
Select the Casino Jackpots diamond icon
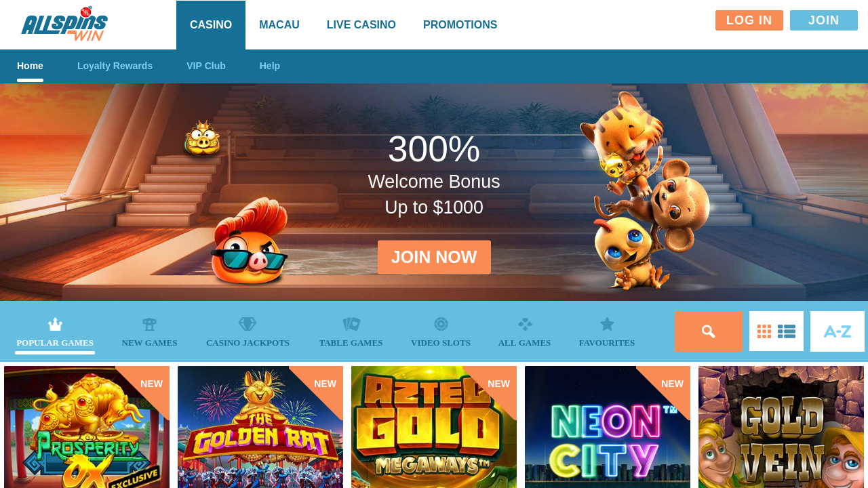[248, 324]
